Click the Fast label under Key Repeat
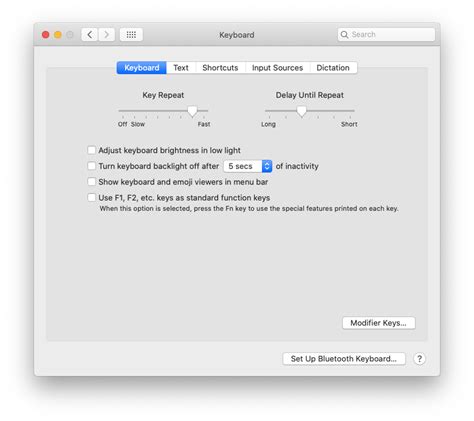Screen dimensions: 474x421 [204, 124]
